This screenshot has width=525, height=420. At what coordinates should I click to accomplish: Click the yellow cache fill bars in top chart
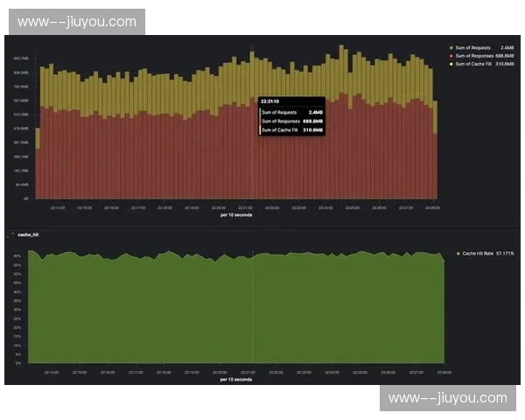pos(175,87)
